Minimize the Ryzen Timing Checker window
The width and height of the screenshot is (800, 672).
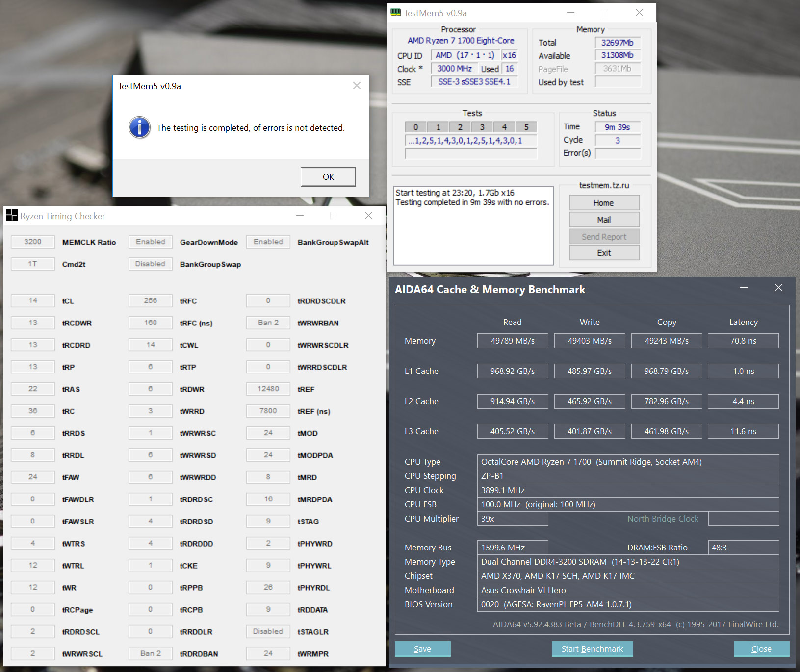(x=300, y=216)
